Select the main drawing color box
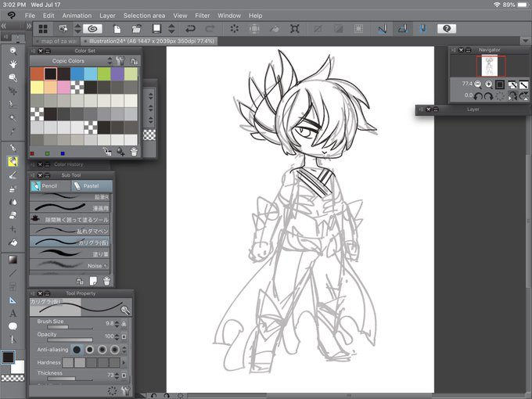Image resolution: width=532 pixels, height=399 pixels. (x=8, y=357)
